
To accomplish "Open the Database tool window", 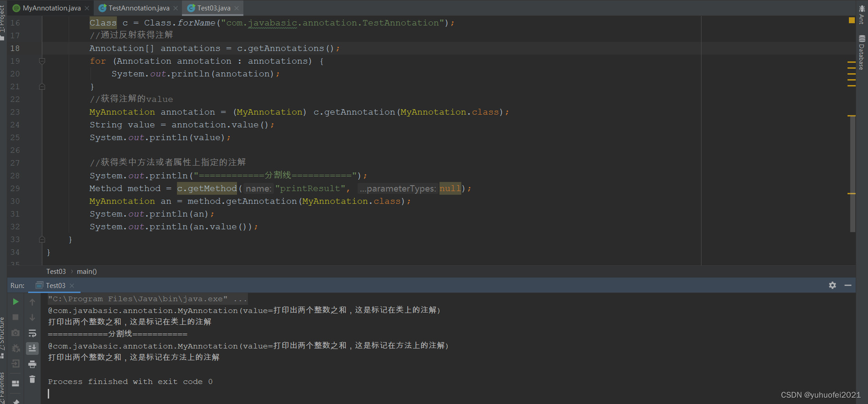I will [x=862, y=52].
